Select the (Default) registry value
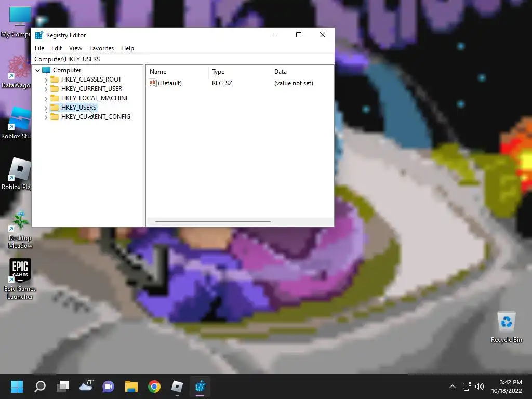The image size is (532, 399). coord(170,83)
